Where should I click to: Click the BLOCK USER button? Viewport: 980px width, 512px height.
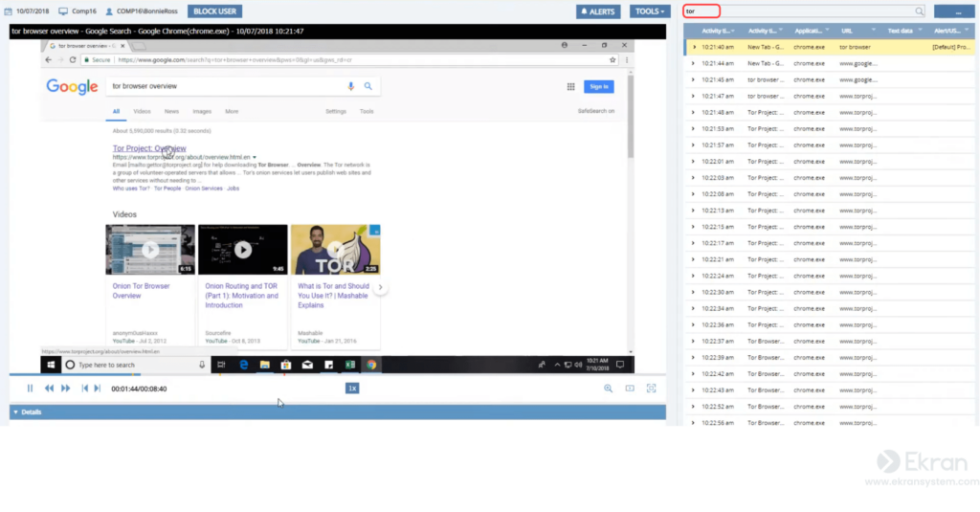coord(214,11)
